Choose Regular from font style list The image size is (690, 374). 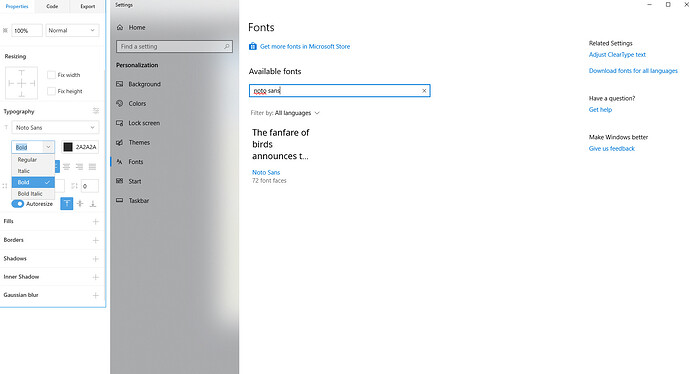tap(33, 160)
